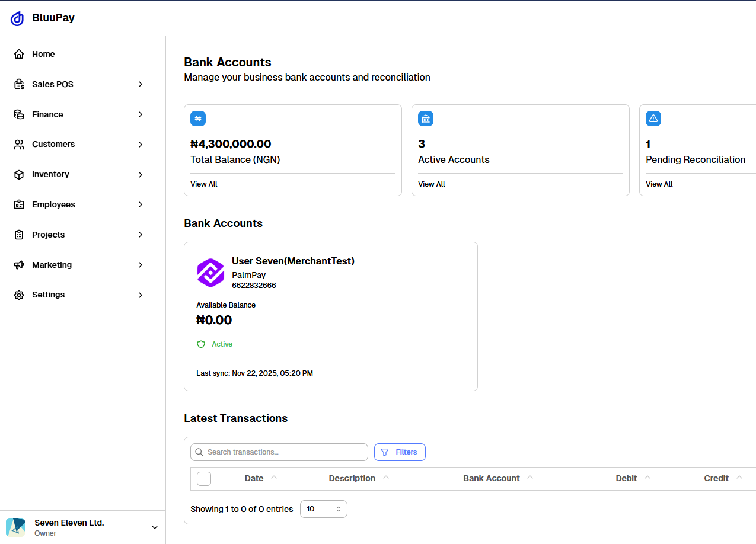Click the green Active shield icon
Viewport: 756px width, 544px height.
pos(201,344)
